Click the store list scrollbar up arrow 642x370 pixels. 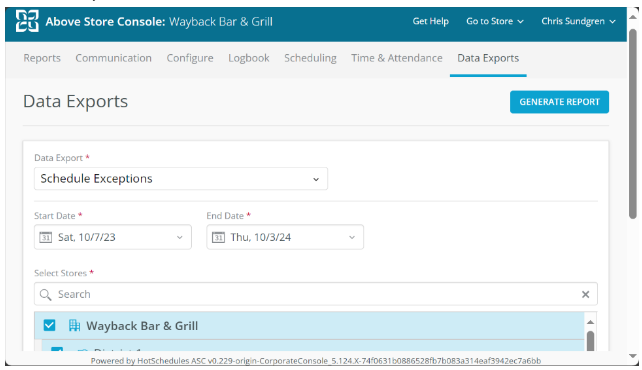(x=590, y=322)
